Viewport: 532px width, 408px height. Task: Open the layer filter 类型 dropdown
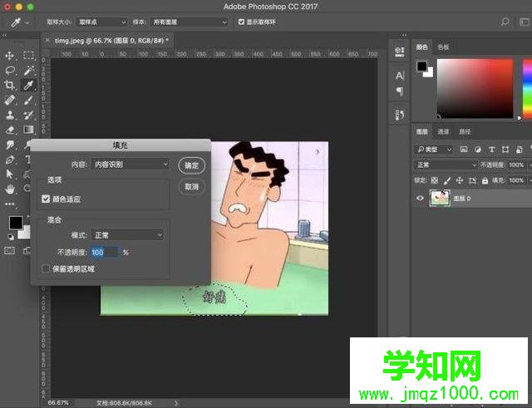pyautogui.click(x=434, y=150)
